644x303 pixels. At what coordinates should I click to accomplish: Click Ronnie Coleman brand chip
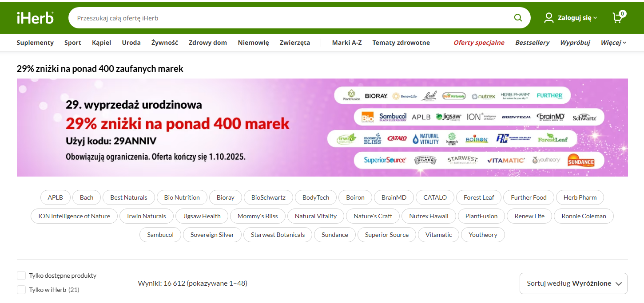(584, 216)
